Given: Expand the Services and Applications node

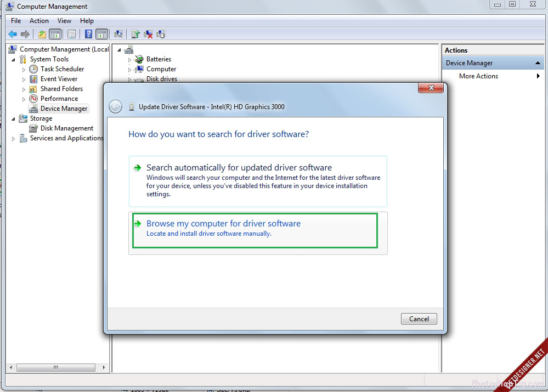Looking at the screenshot, I should click(x=13, y=139).
